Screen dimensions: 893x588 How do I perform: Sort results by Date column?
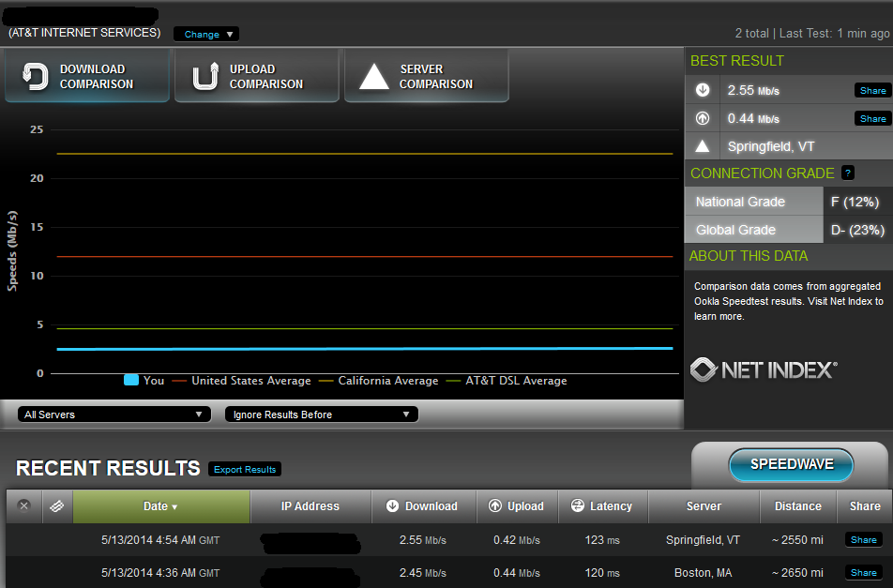pos(161,506)
